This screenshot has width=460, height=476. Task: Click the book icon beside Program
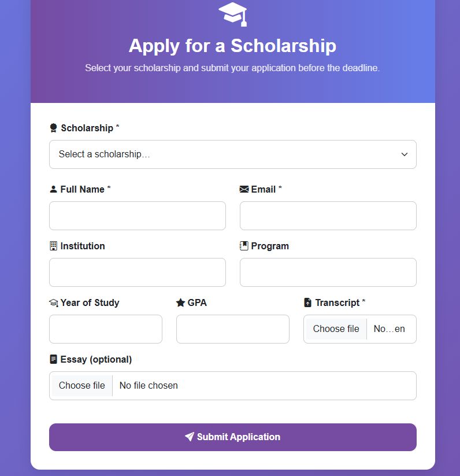coord(244,246)
